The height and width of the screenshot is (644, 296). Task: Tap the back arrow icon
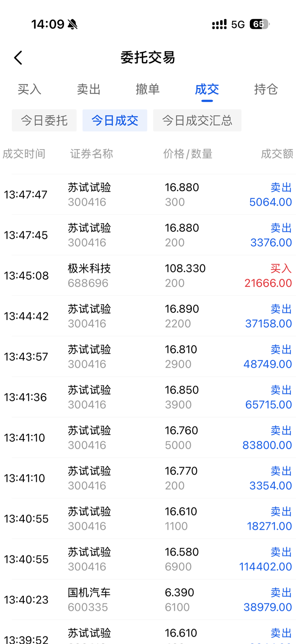point(18,58)
